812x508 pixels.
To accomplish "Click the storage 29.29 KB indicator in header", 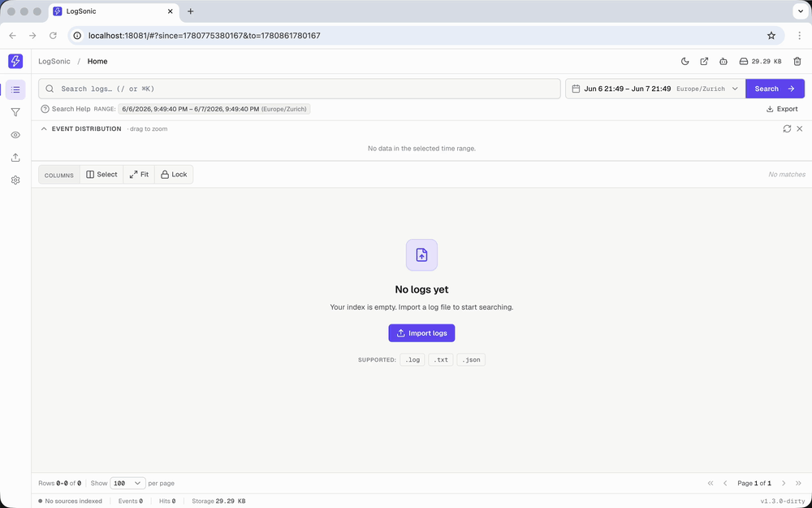I will pos(760,61).
